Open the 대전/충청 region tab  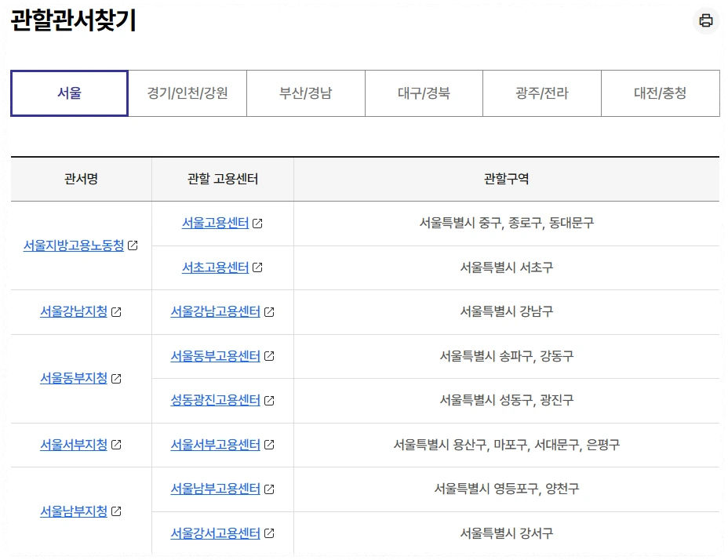point(659,93)
